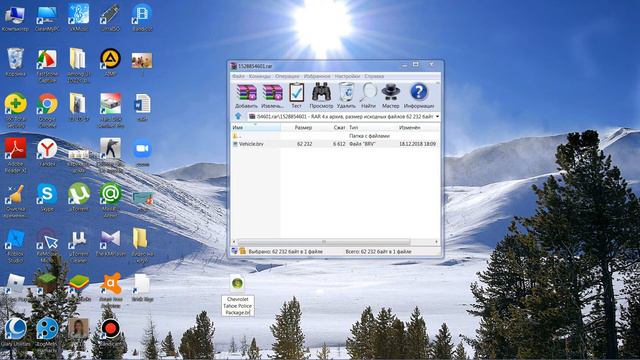Click the Найти (Find) magnifier icon

pos(368,96)
